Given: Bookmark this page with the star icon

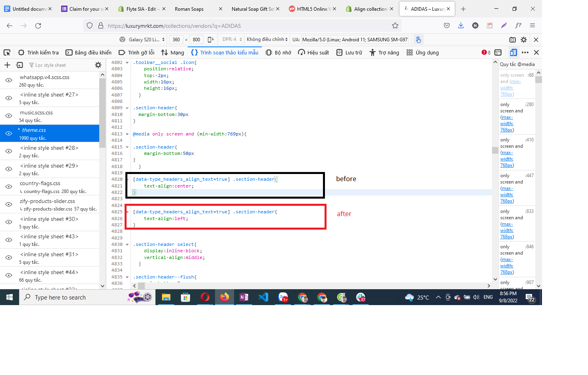Looking at the screenshot, I should tap(395, 26).
